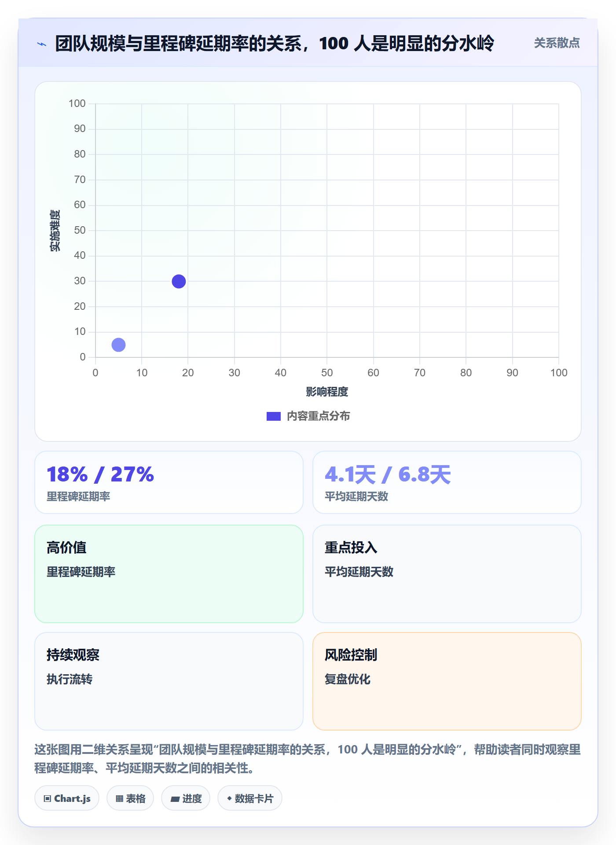Click the 表格 tag chip
Viewport: 616px width, 845px height.
pos(130,798)
